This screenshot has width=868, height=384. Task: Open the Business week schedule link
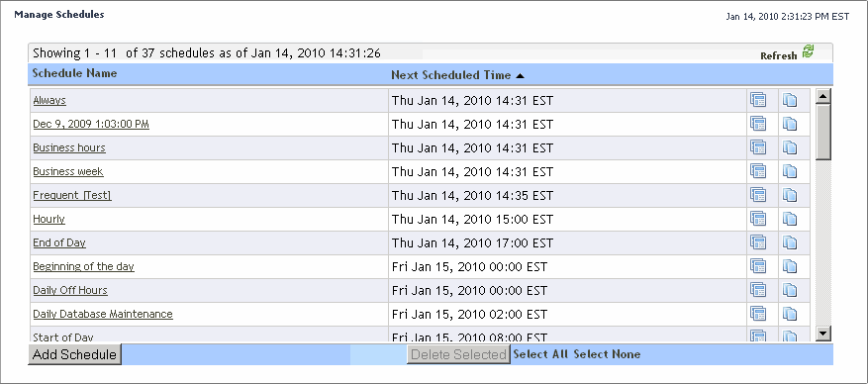(68, 171)
